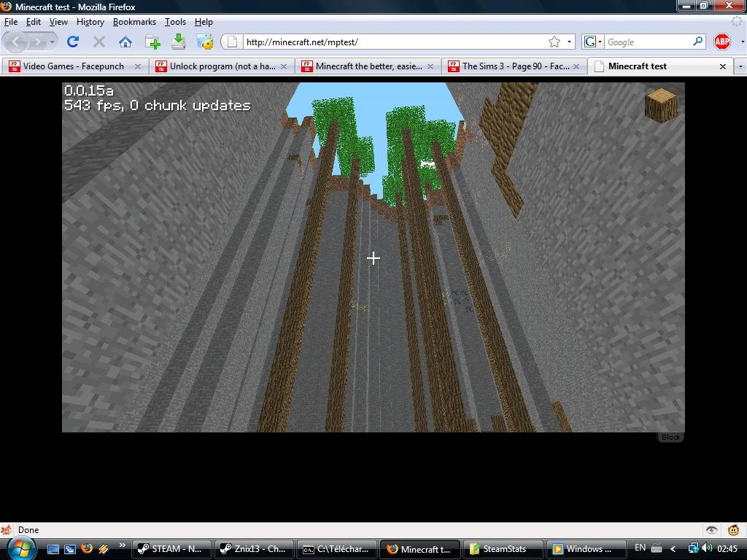Expand the quick launch overflow chevron
Screen dimensions: 747x560
click(122, 545)
